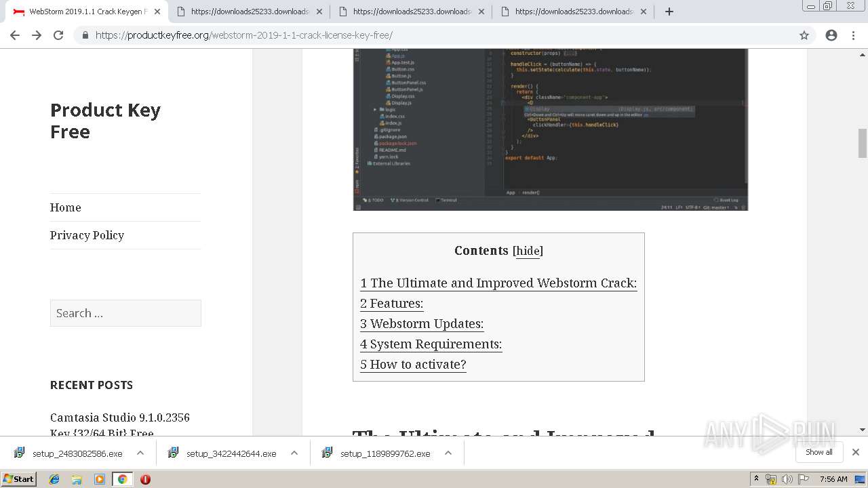This screenshot has height=488, width=868.
Task: Open the red Opera-like taskbar icon
Action: (145, 479)
